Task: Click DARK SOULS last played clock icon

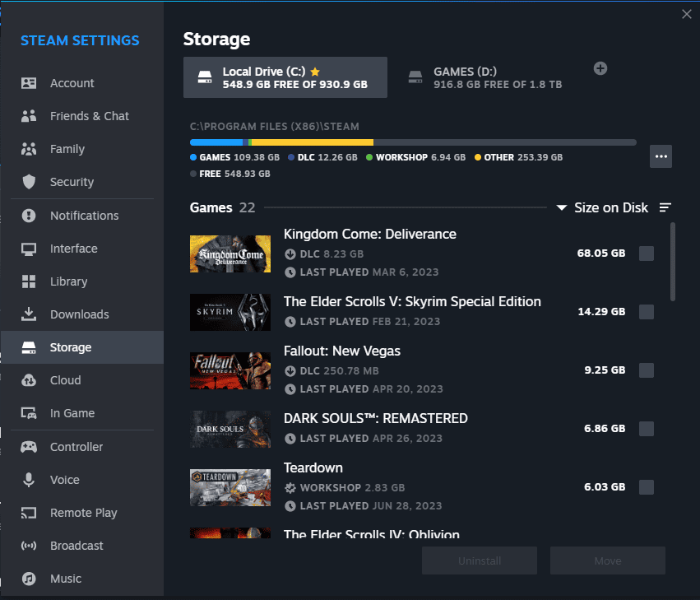Action: click(x=290, y=439)
